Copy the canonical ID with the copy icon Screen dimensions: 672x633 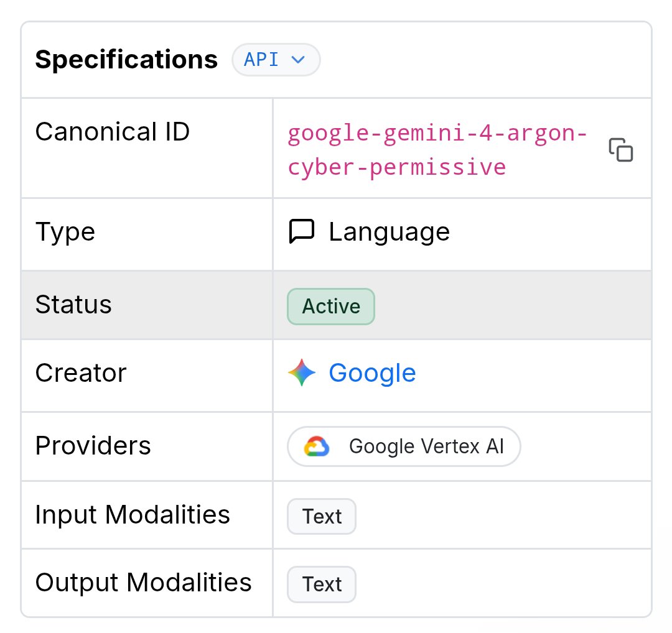pos(620,149)
